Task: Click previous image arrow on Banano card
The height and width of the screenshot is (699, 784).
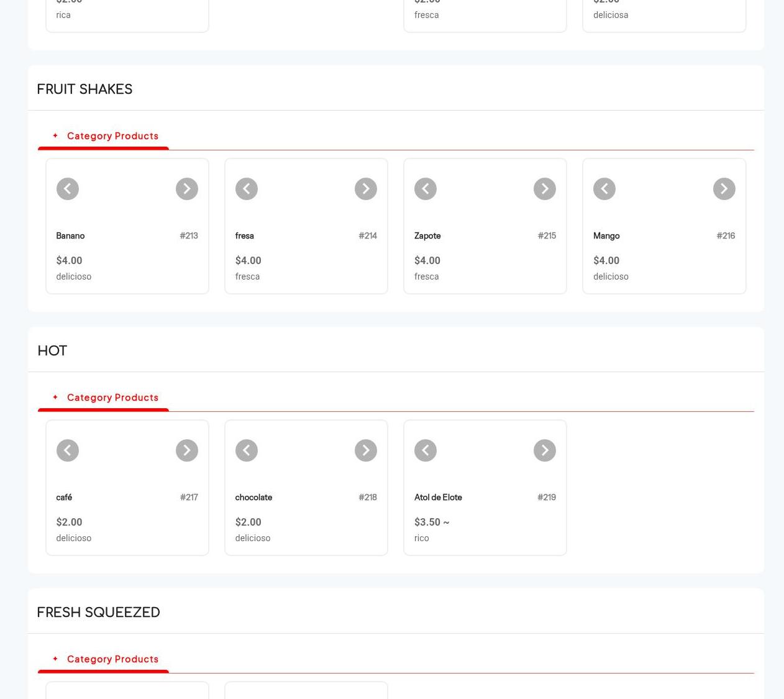Action: [67, 189]
